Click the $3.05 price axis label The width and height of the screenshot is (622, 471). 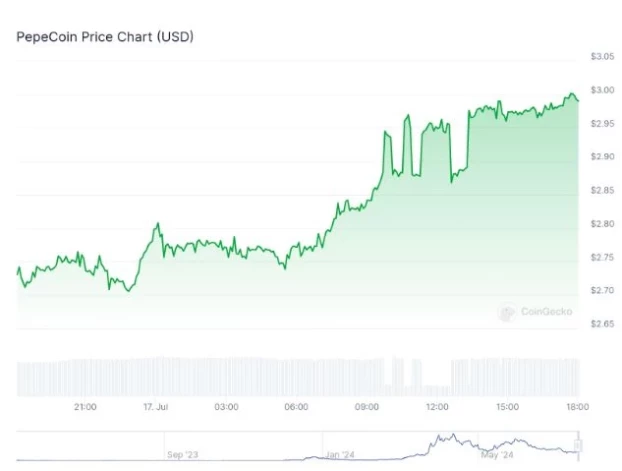(x=602, y=57)
